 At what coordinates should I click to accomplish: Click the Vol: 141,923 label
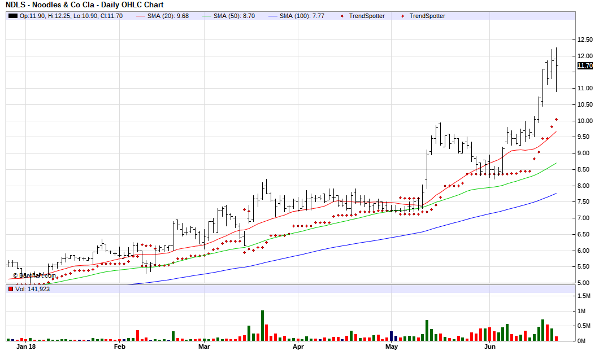click(x=32, y=289)
